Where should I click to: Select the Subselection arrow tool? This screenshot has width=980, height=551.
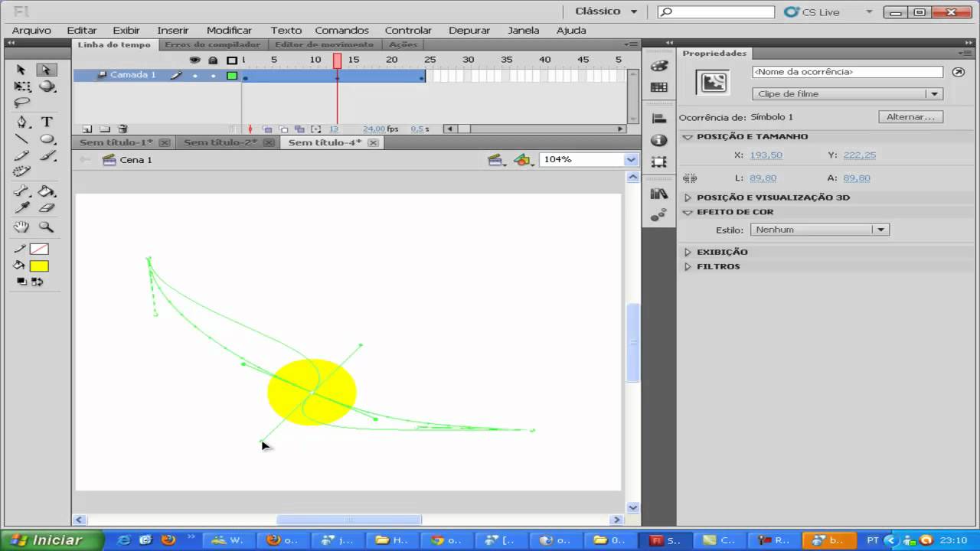click(x=47, y=70)
